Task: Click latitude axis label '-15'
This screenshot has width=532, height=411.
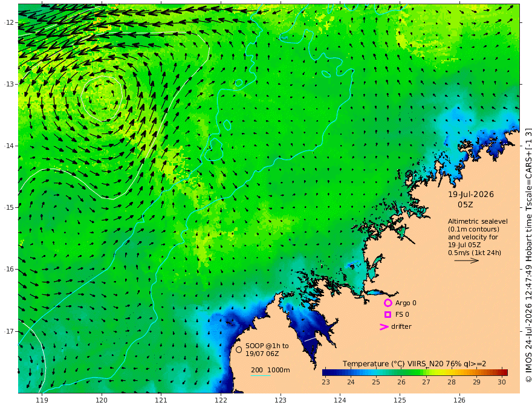Action: 9,207
